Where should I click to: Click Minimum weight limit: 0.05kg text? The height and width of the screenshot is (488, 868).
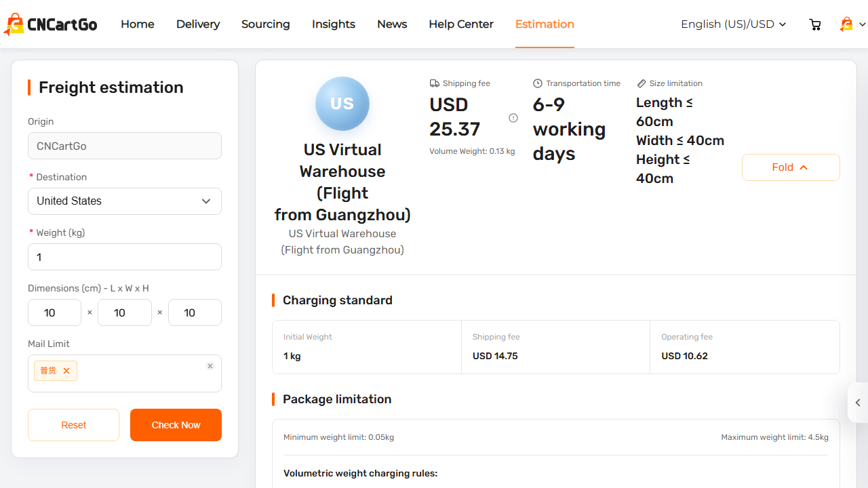(338, 437)
